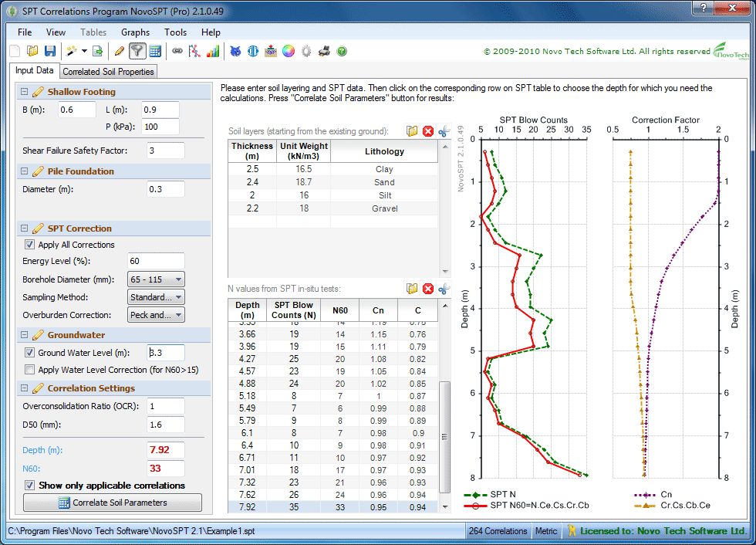
Task: Collapse the Shallow Footing section
Action: click(24, 92)
